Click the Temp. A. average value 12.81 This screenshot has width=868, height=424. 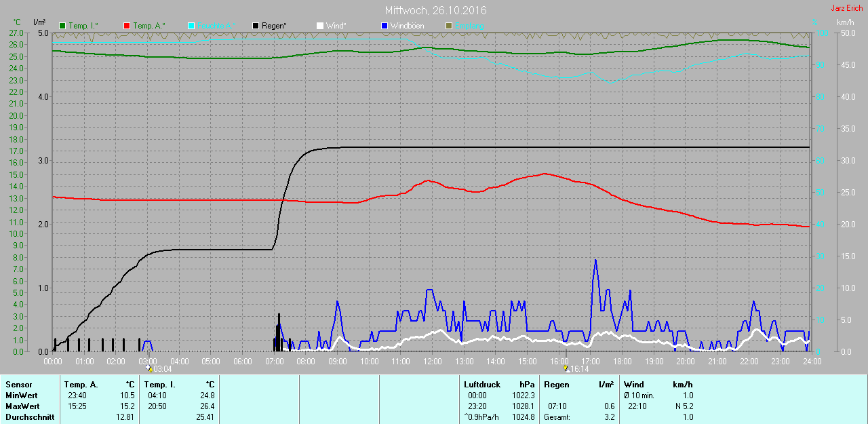pos(125,417)
